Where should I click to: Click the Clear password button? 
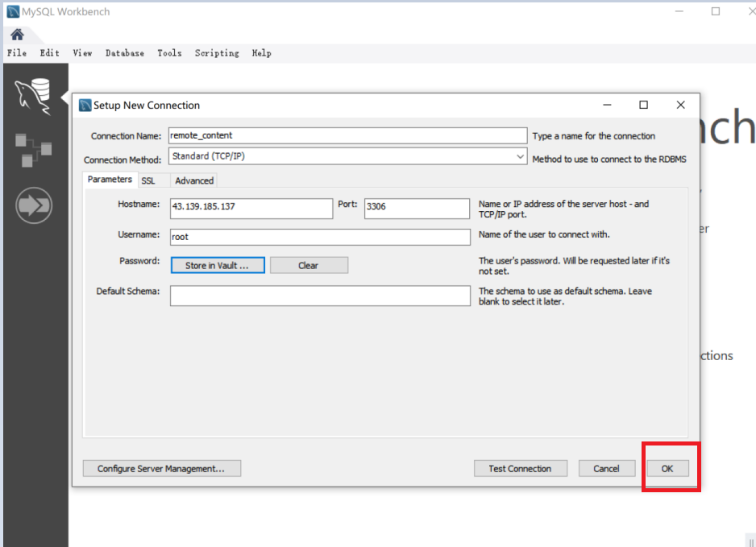(309, 265)
